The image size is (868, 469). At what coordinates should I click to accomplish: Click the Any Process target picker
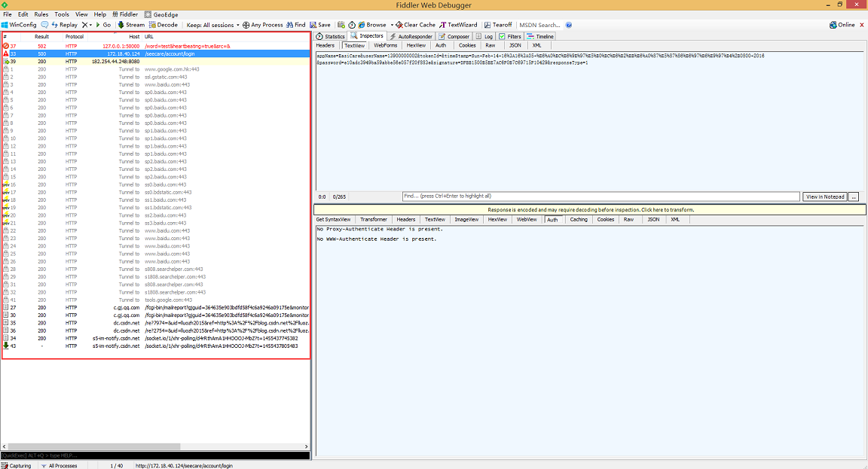point(263,25)
